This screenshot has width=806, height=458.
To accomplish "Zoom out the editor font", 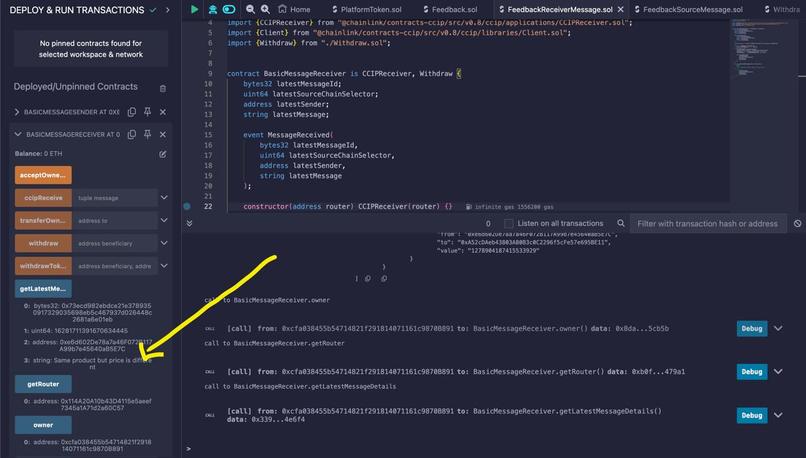I will tap(250, 9).
